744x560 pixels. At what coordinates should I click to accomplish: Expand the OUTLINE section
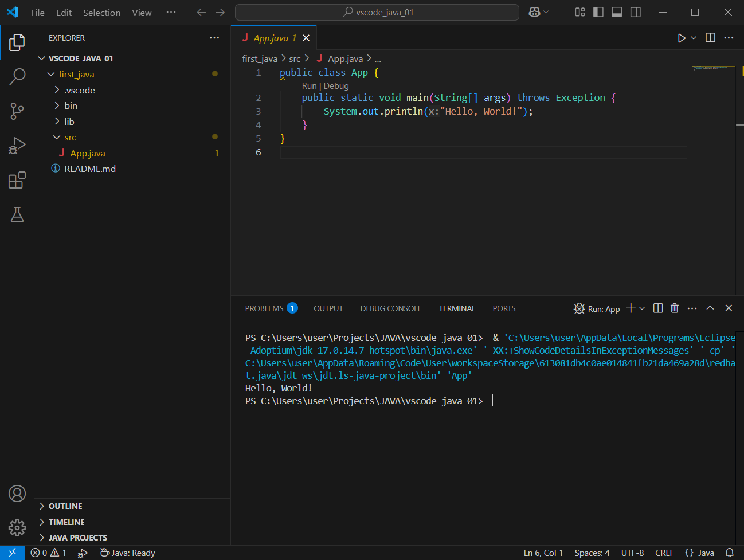(132, 506)
